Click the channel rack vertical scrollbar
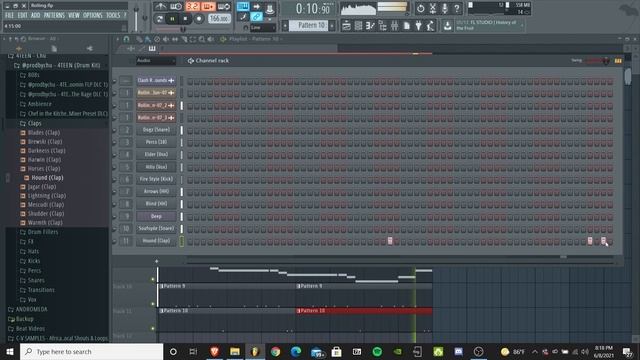Image resolution: width=640 pixels, height=360 pixels. coord(628,76)
